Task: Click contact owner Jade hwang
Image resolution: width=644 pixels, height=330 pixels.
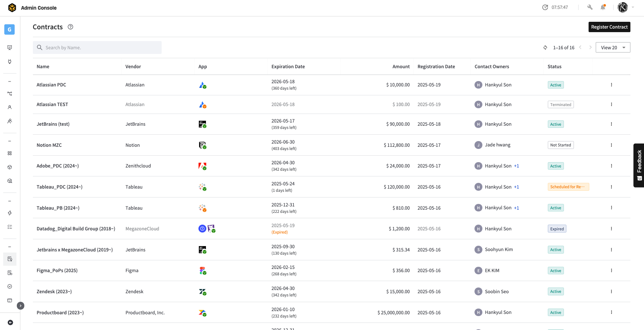Action: [x=497, y=145]
